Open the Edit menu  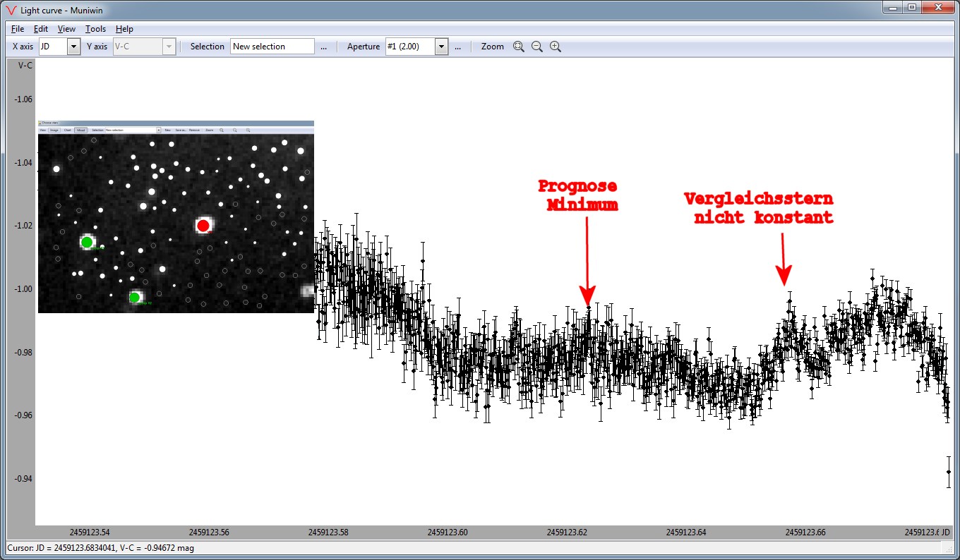(x=41, y=29)
